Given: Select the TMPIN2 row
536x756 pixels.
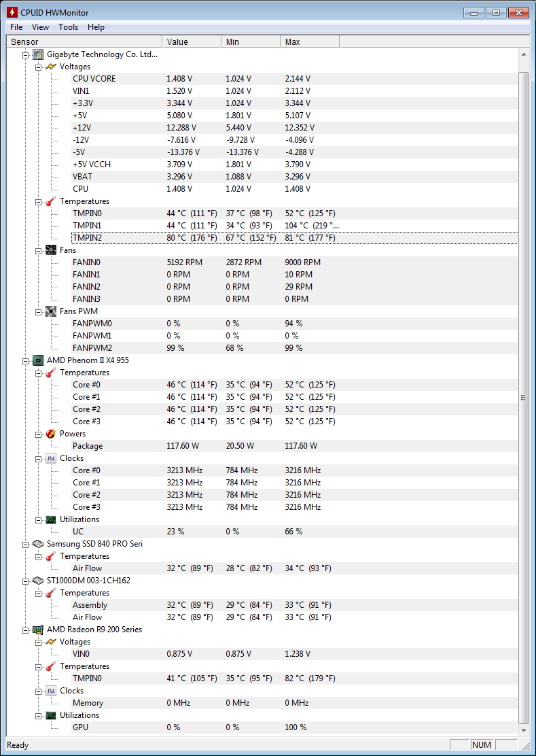Looking at the screenshot, I should pyautogui.click(x=294, y=238).
